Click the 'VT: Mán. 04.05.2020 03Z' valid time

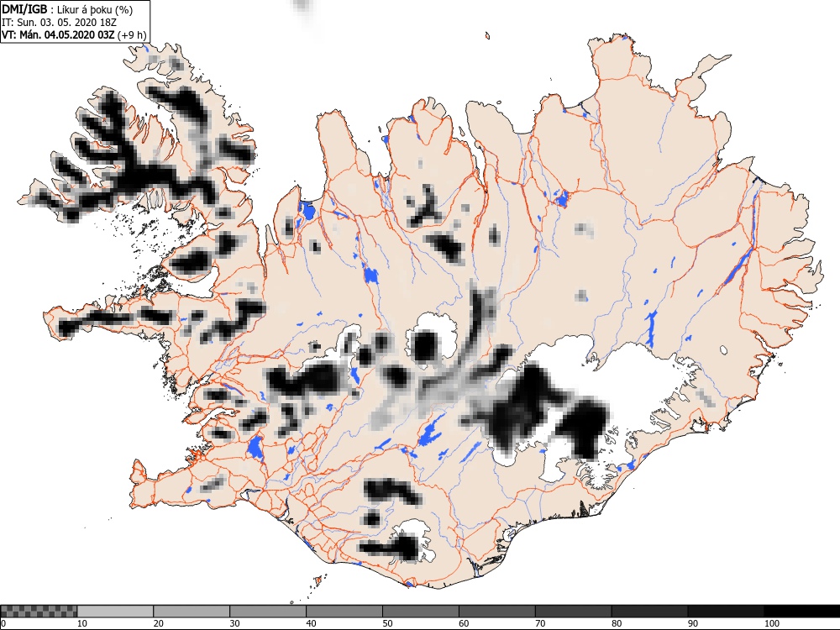(58, 35)
